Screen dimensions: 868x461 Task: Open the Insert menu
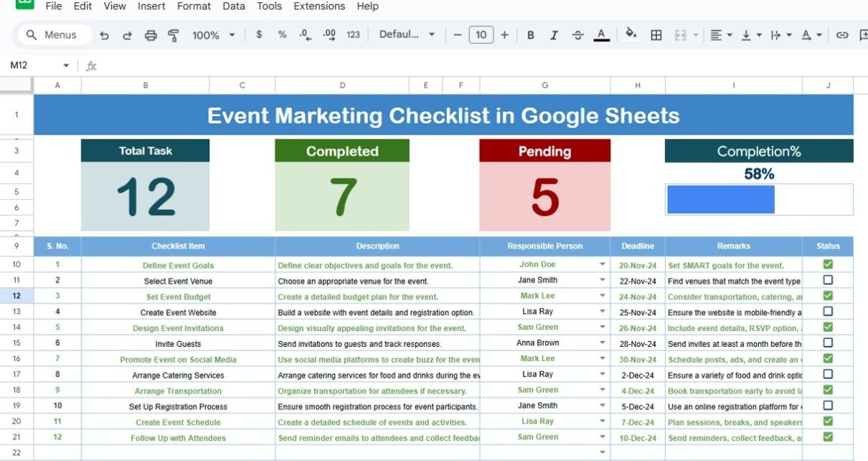pos(151,6)
